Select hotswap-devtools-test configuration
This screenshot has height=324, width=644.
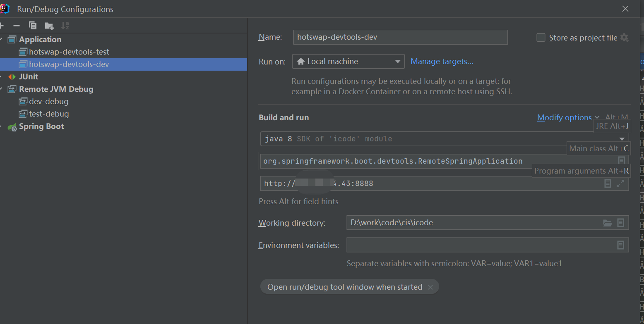(x=69, y=52)
